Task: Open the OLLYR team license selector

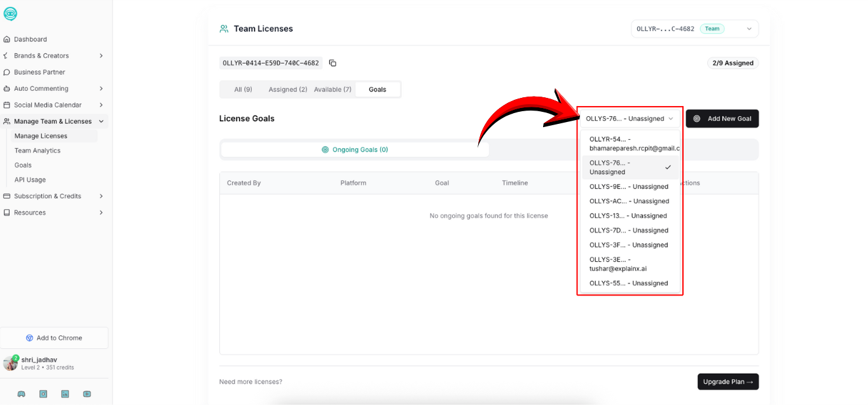Action: (694, 29)
